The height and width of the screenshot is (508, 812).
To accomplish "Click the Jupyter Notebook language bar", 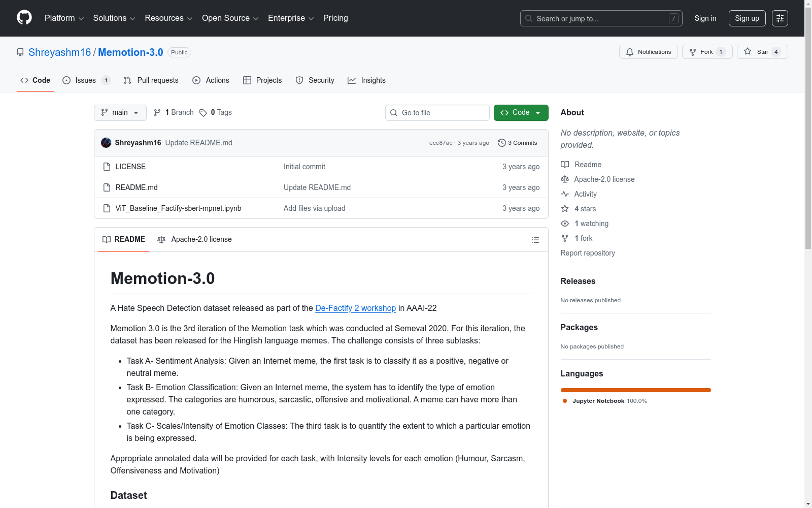I will coord(636,390).
